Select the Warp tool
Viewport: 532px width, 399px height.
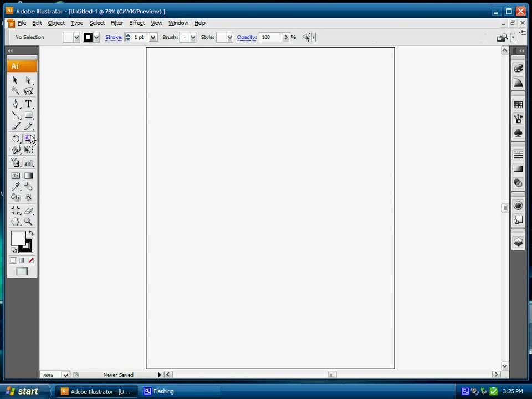(16, 150)
